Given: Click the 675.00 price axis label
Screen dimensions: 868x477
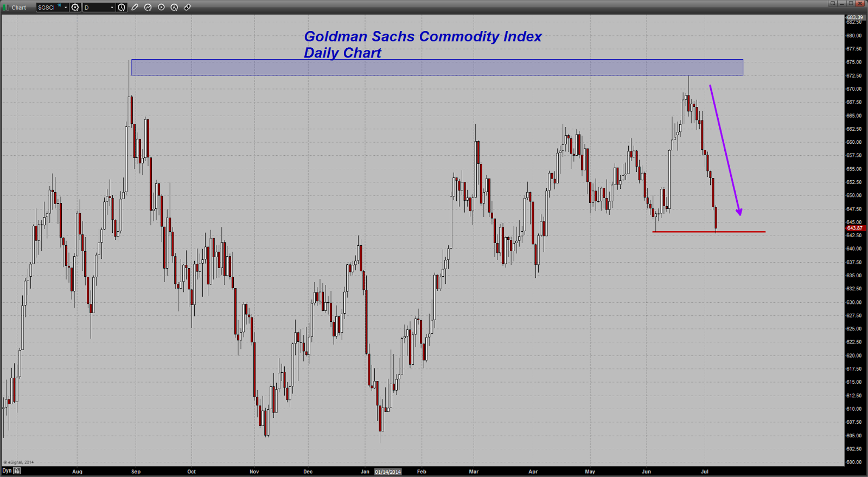Looking at the screenshot, I should pyautogui.click(x=854, y=62).
